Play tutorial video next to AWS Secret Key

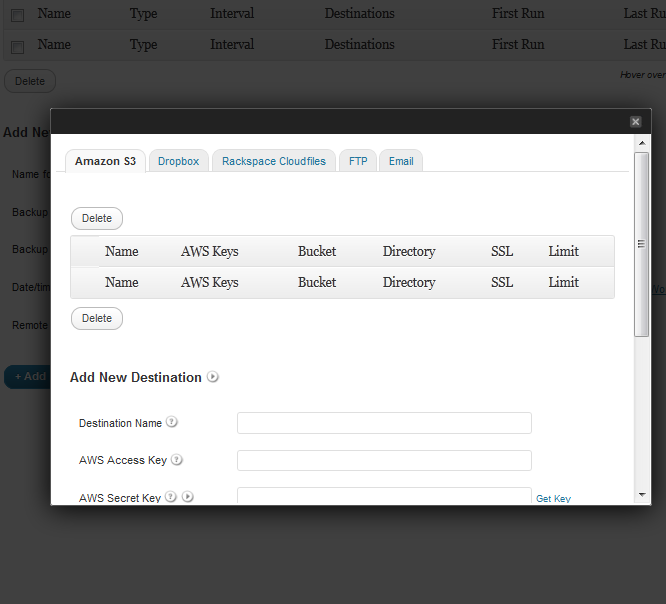point(188,497)
